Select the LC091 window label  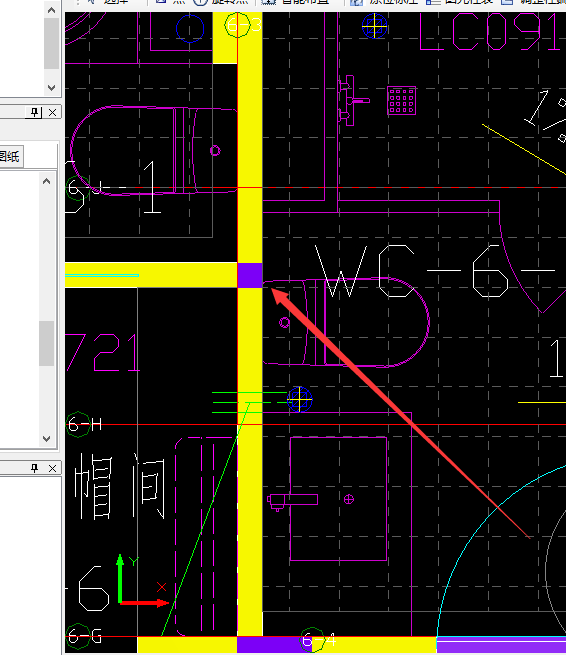tap(489, 32)
